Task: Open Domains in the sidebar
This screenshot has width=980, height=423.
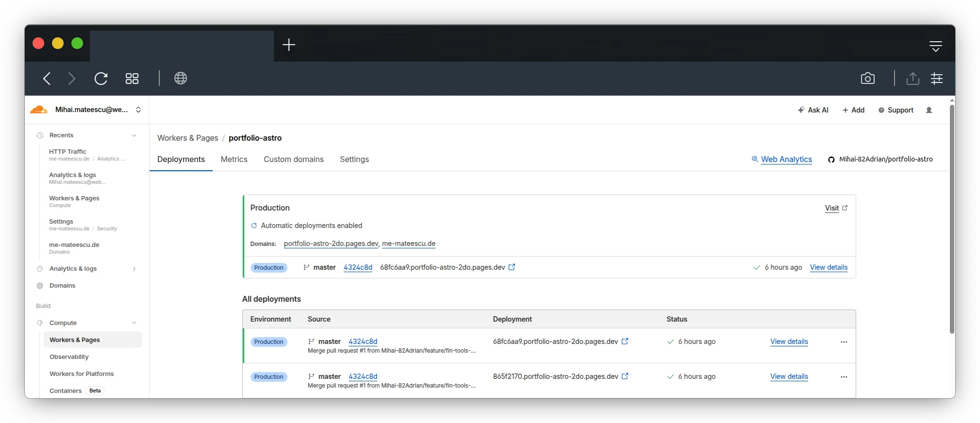Action: pos(62,286)
